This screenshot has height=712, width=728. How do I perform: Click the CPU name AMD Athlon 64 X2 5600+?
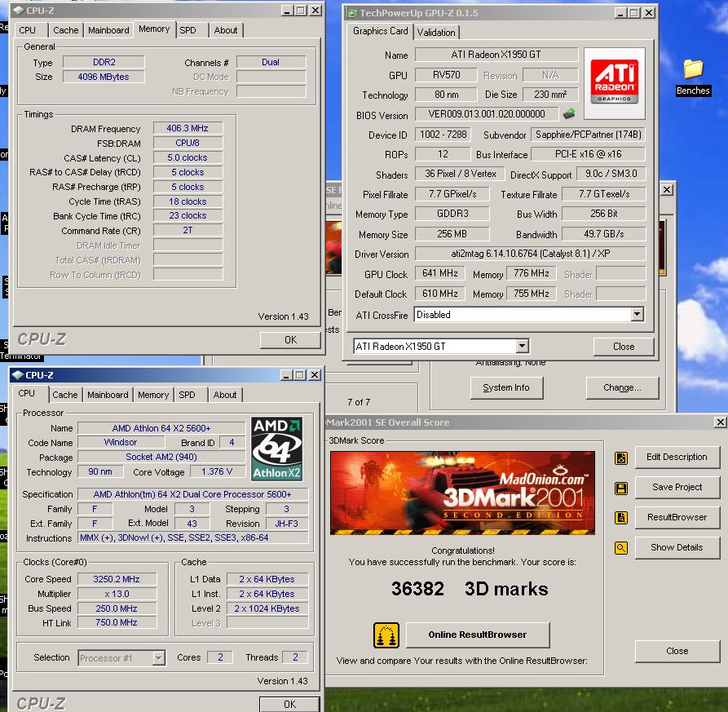161,428
